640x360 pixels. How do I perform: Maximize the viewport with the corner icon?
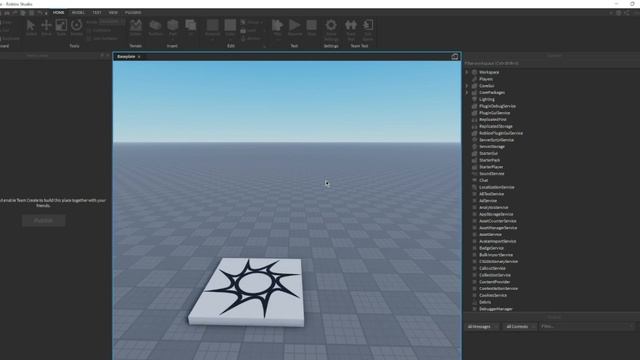click(455, 57)
